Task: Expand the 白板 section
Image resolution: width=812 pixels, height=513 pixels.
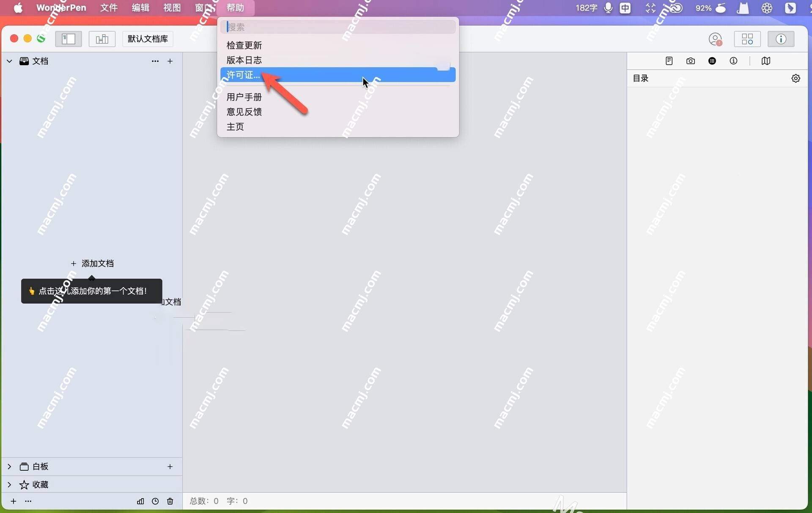Action: point(9,466)
